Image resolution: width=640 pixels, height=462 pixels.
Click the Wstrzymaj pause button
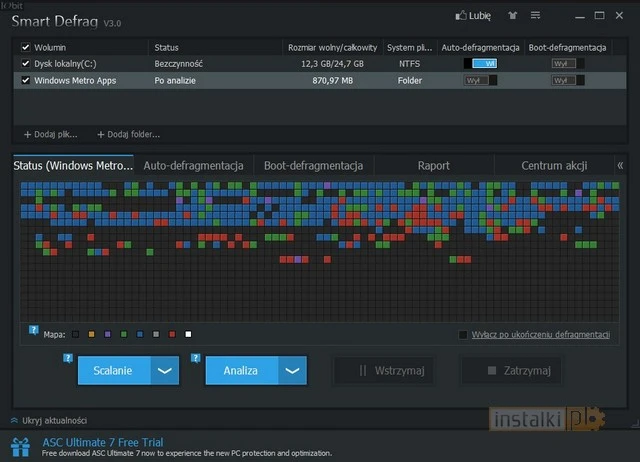384,371
